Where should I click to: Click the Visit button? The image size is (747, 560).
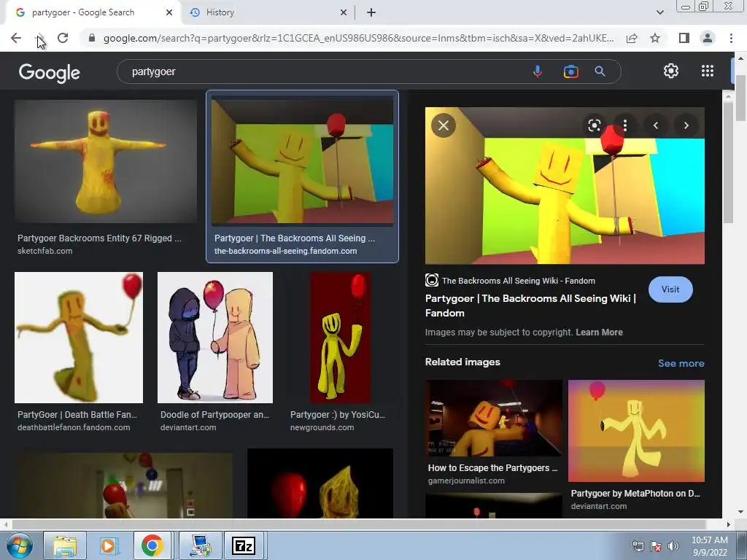(x=670, y=289)
